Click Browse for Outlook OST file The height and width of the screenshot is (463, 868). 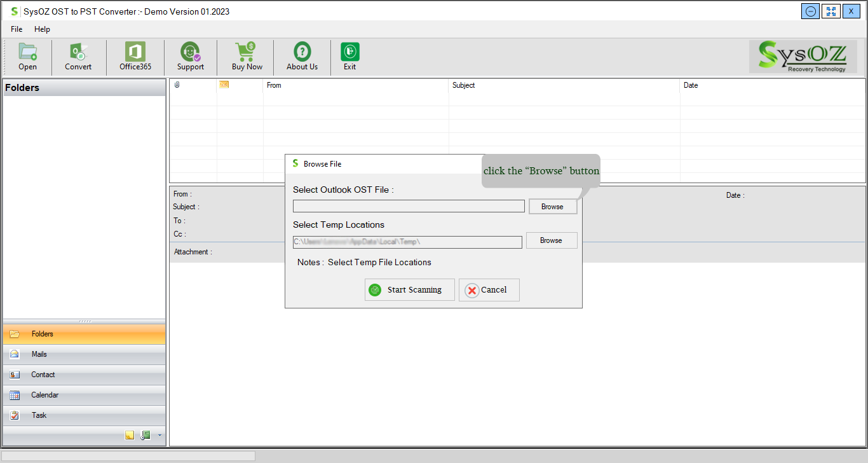[x=552, y=207]
